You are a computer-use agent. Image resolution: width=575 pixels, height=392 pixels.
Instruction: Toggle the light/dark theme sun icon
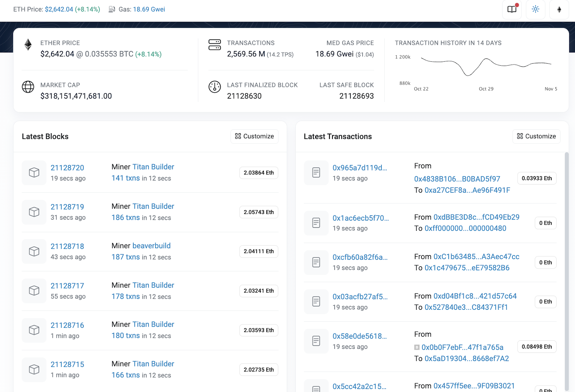[x=535, y=9]
